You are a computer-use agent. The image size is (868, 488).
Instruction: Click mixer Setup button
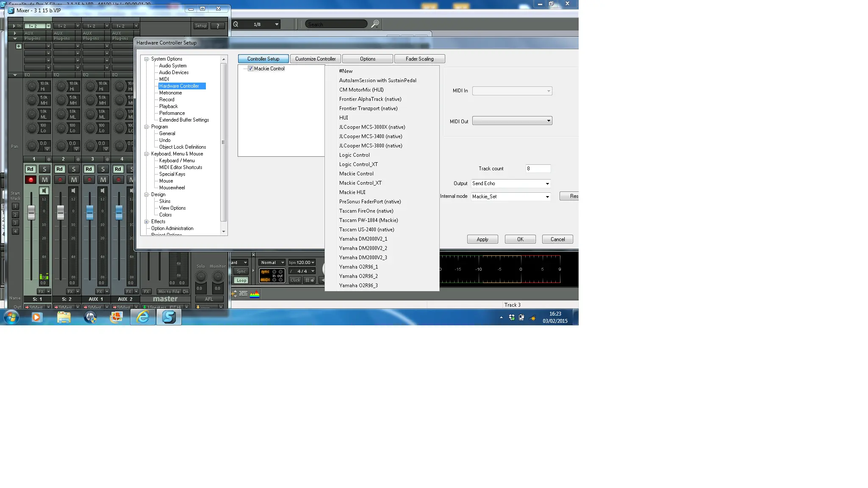[201, 26]
